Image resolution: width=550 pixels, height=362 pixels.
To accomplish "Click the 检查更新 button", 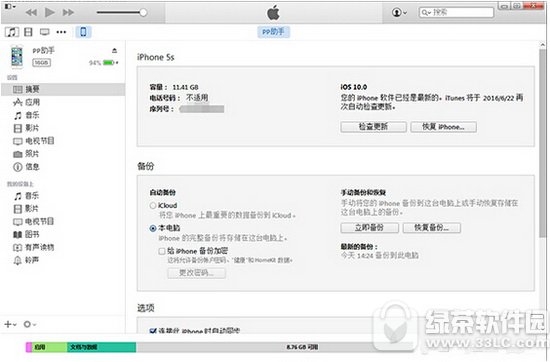I will tap(373, 127).
